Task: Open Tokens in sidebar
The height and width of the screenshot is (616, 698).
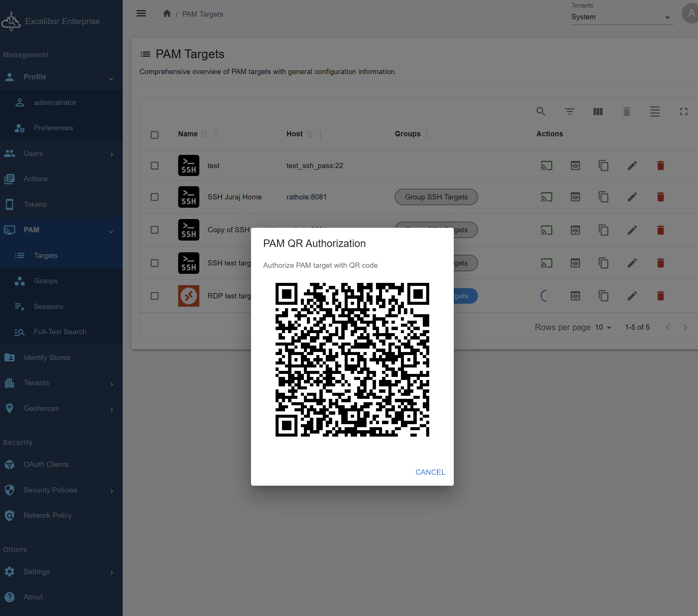Action: [x=61, y=205]
